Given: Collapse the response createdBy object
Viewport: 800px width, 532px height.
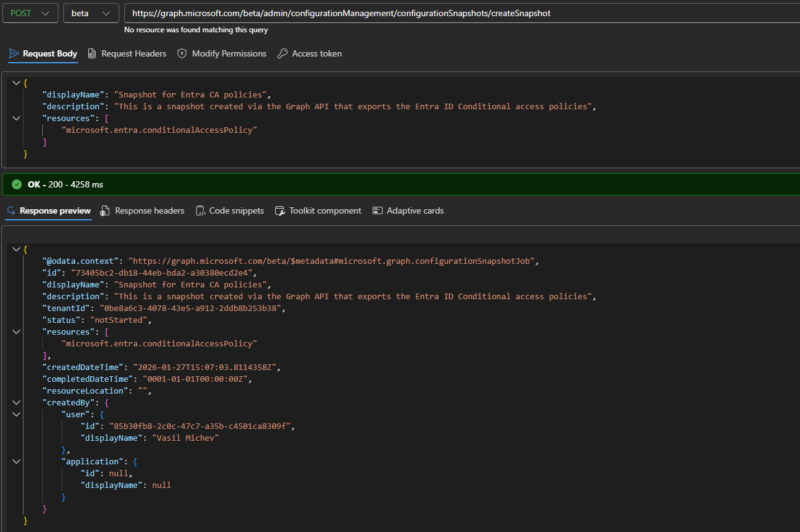Looking at the screenshot, I should pos(16,403).
